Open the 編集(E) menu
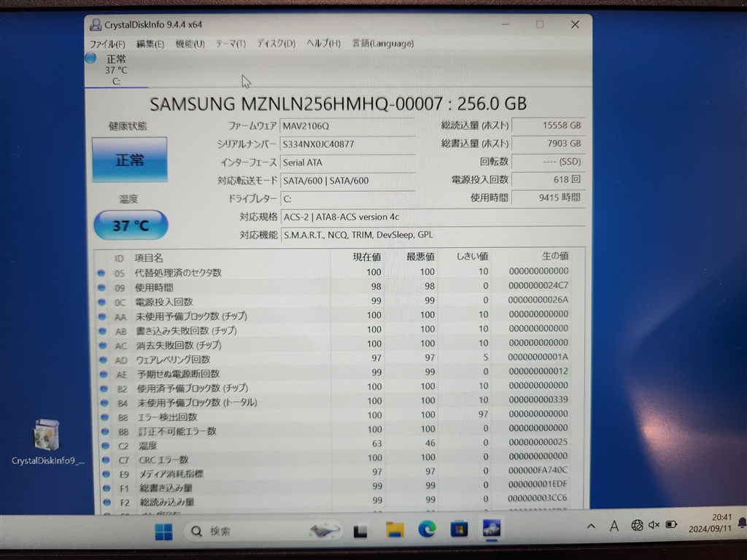Image resolution: width=747 pixels, height=560 pixels. click(150, 44)
